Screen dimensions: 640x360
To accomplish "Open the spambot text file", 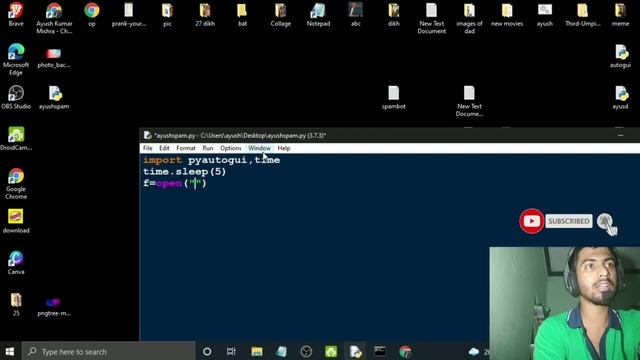I will [393, 97].
